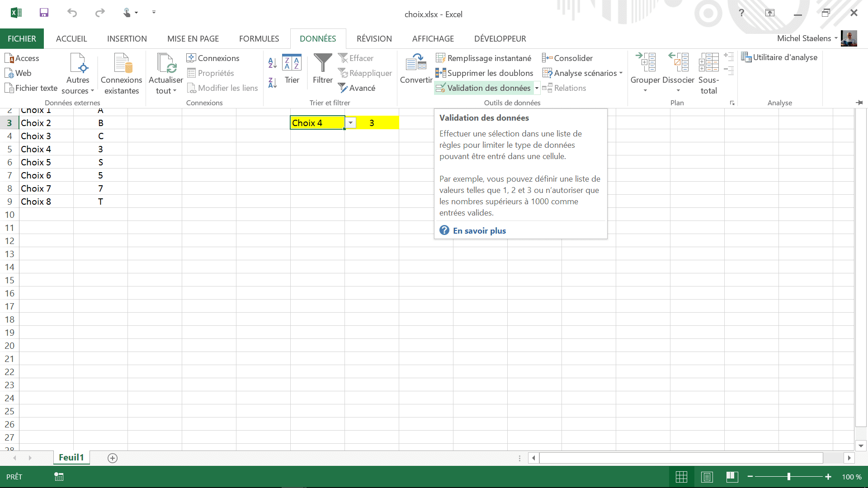Expand Validation des données dropdown arrow

[537, 88]
